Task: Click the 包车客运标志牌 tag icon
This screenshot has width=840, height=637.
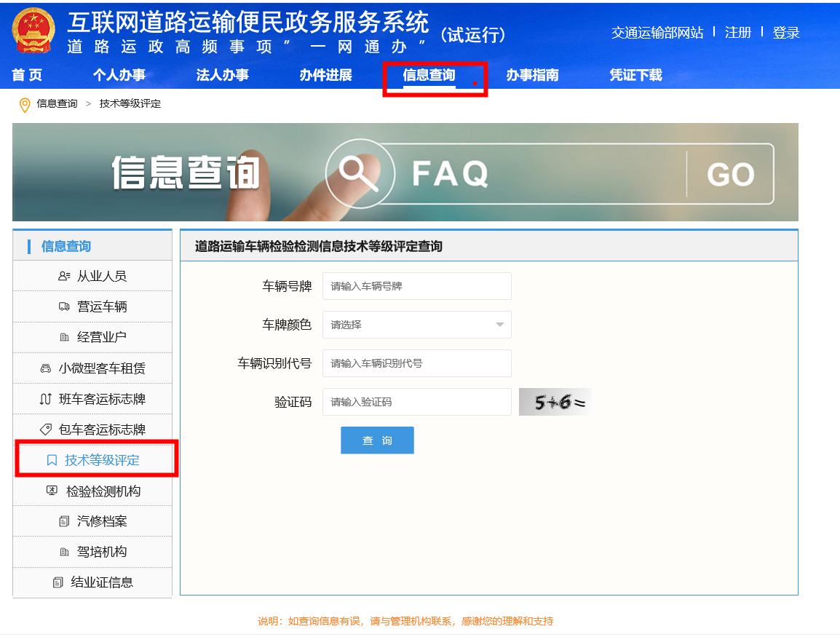Action: [46, 430]
